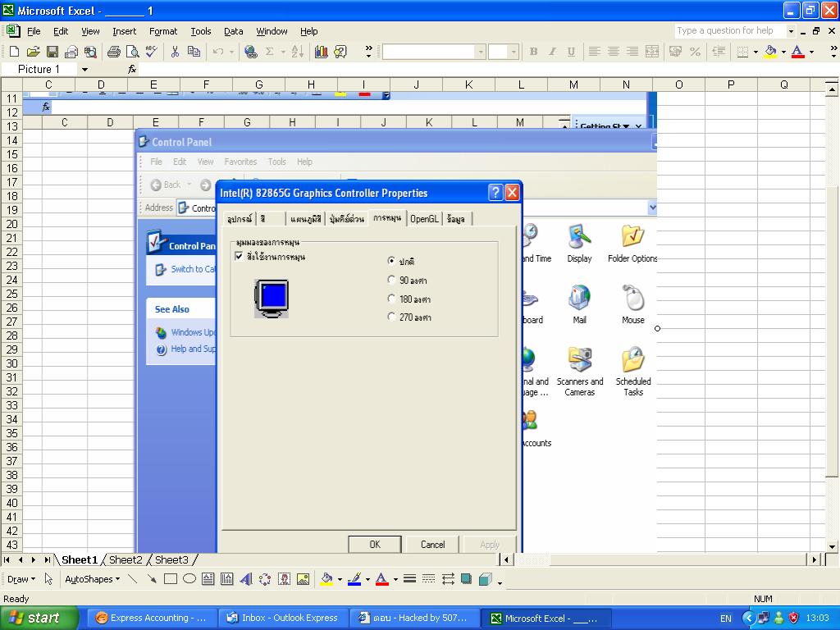Switch to Inbox - Outlook Express in the taskbar
The height and width of the screenshot is (630, 840).
[x=283, y=618]
